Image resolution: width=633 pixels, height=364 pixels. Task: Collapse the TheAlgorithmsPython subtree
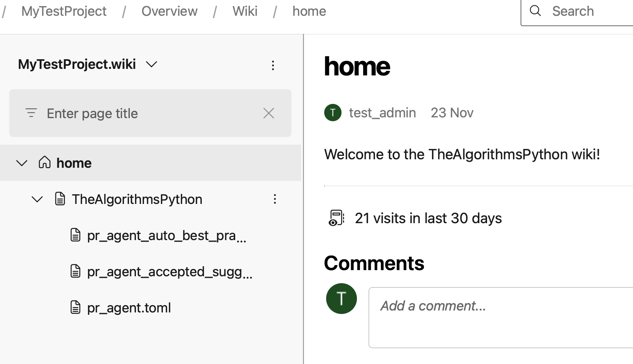tap(37, 199)
